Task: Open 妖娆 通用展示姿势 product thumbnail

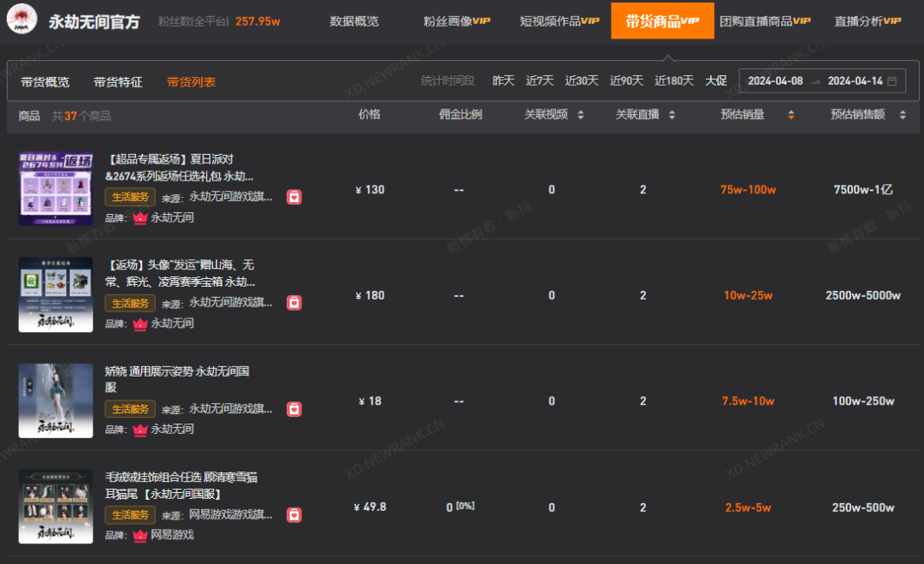Action: coord(56,401)
